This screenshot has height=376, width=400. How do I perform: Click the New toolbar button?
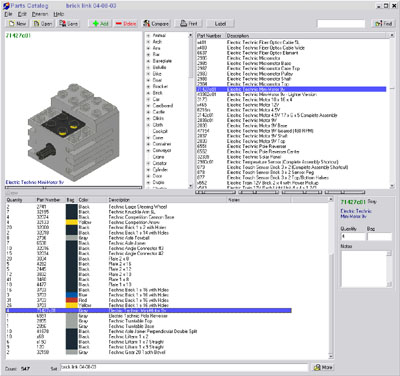pyautogui.click(x=18, y=24)
